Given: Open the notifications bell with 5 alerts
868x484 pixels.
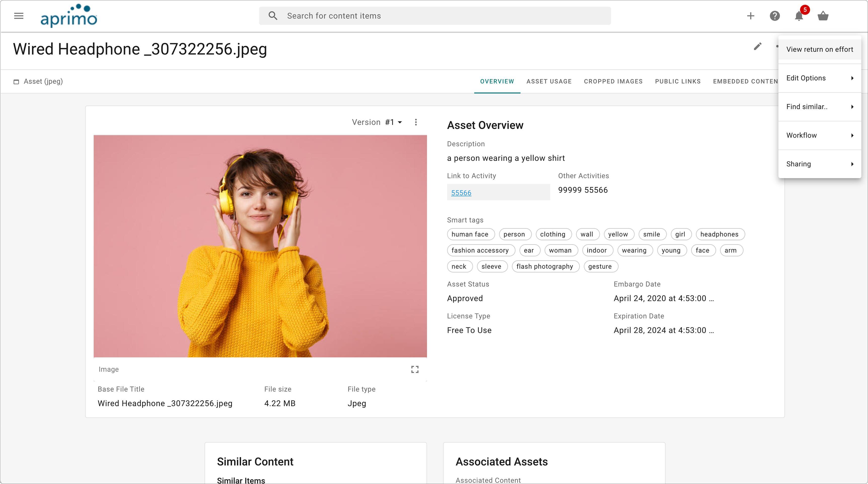Looking at the screenshot, I should pyautogui.click(x=799, y=16).
